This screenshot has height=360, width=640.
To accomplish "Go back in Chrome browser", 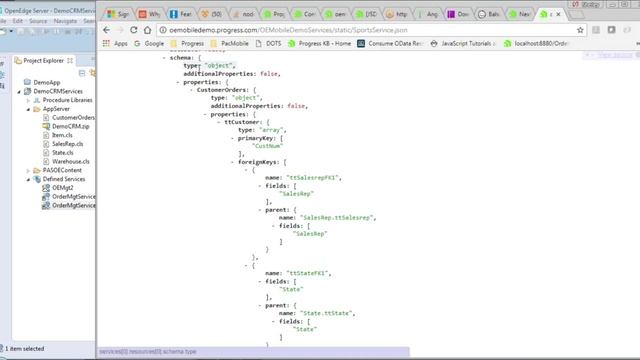I will (107, 30).
